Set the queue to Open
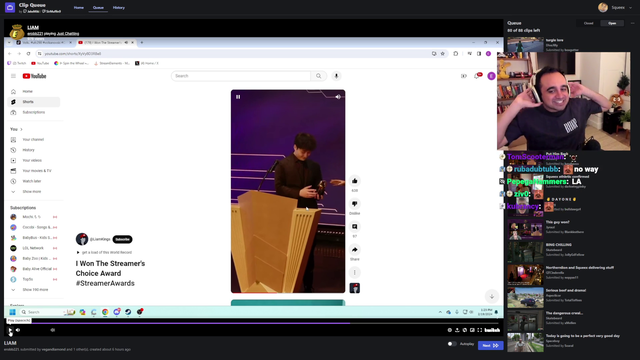The image size is (640, 360). click(612, 23)
